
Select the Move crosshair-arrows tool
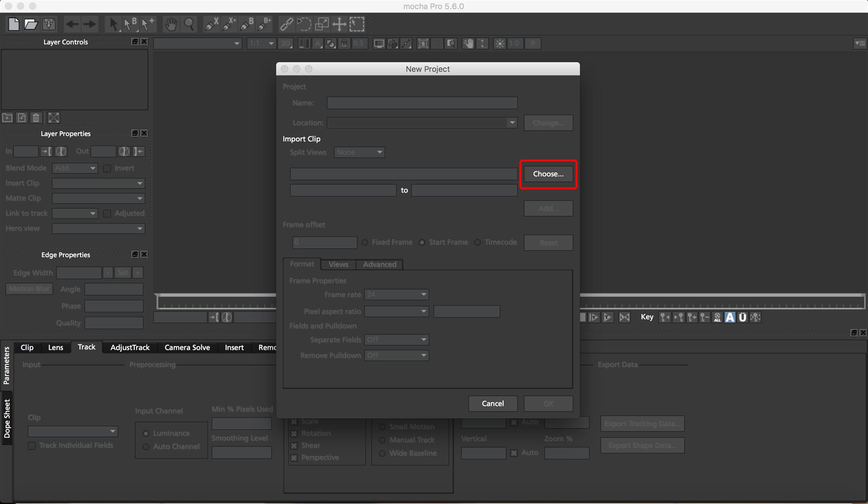(x=339, y=24)
